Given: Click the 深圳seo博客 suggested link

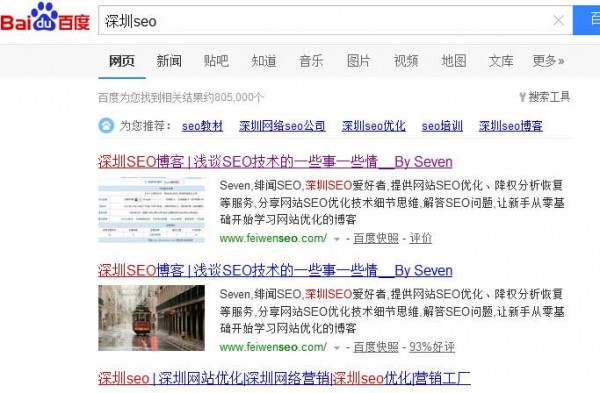Looking at the screenshot, I should [x=510, y=126].
